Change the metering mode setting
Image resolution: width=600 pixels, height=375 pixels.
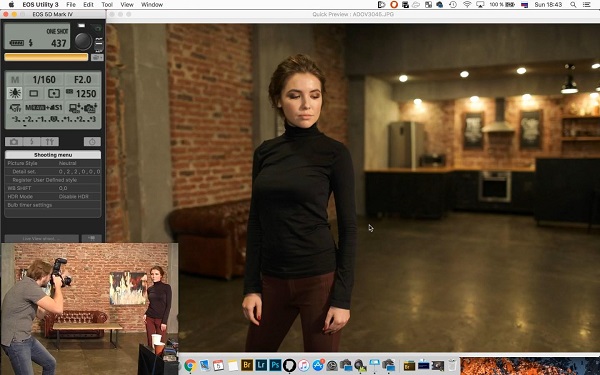54,93
